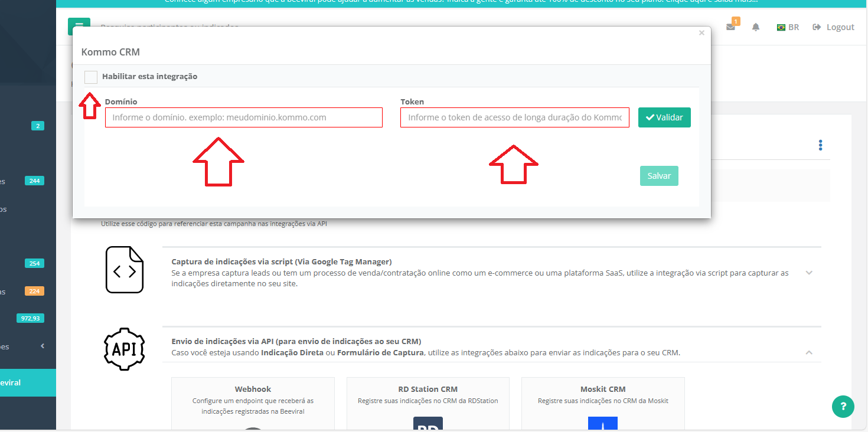Collapse the sidebar chevron arrow
The width and height of the screenshot is (868, 432).
pos(43,346)
